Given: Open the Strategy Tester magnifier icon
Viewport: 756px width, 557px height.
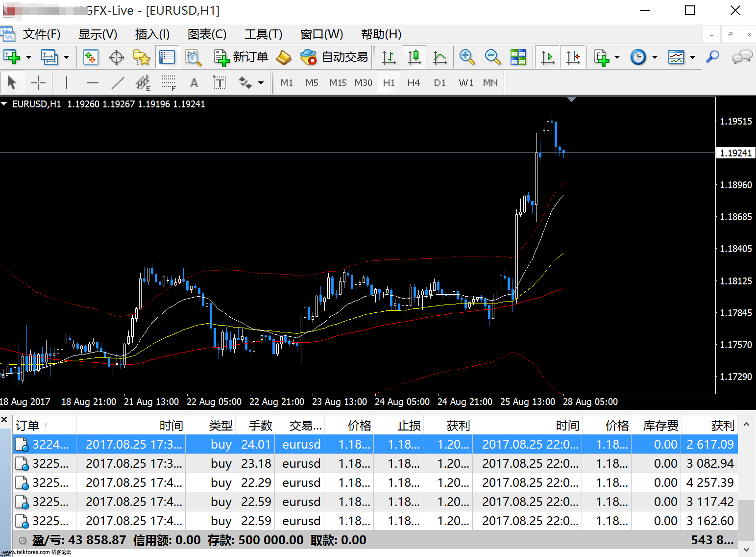Looking at the screenshot, I should point(193,57).
